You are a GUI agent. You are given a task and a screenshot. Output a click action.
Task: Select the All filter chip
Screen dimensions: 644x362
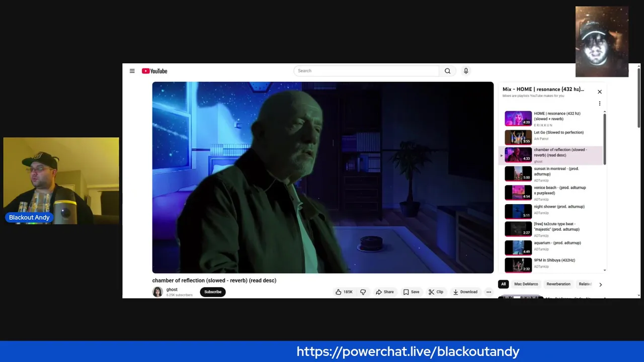(503, 284)
